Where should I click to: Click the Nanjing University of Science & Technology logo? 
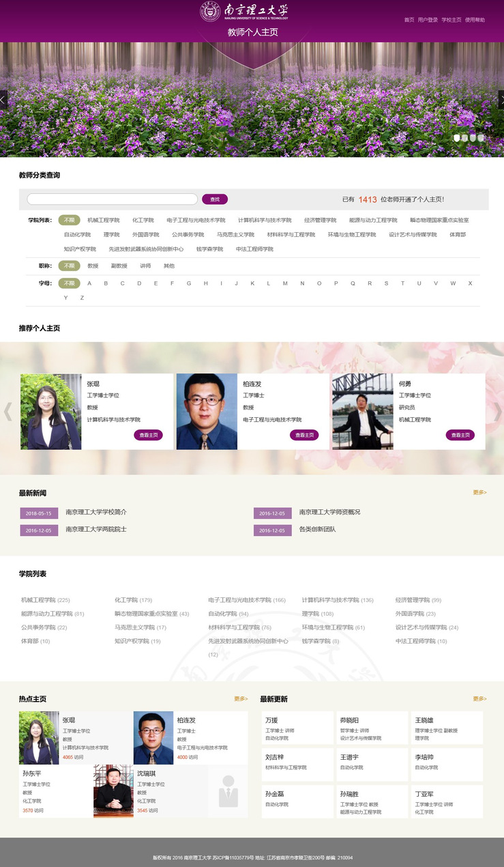(x=244, y=12)
